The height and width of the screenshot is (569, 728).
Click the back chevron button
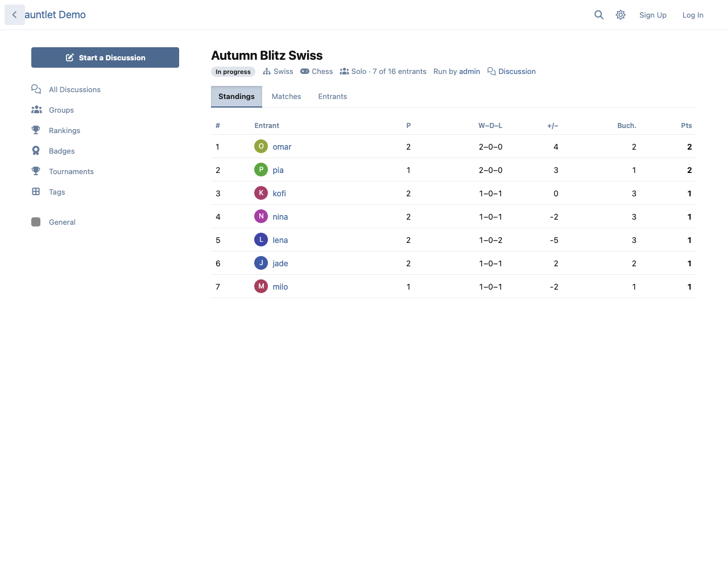pyautogui.click(x=15, y=15)
